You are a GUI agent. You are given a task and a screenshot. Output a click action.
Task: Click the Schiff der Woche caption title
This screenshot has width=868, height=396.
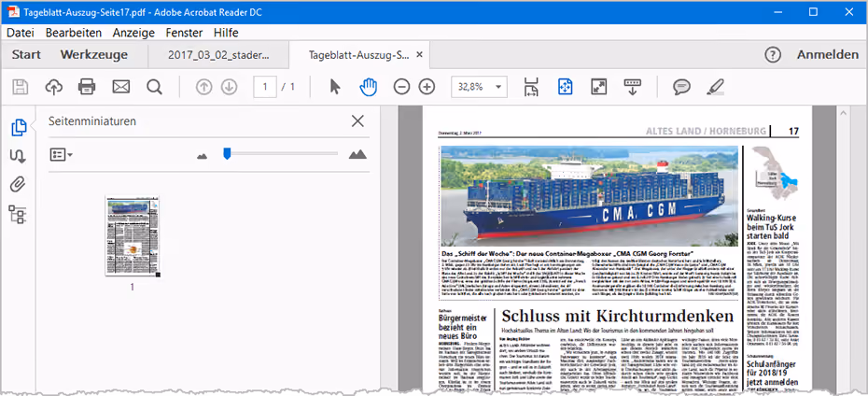point(566,253)
